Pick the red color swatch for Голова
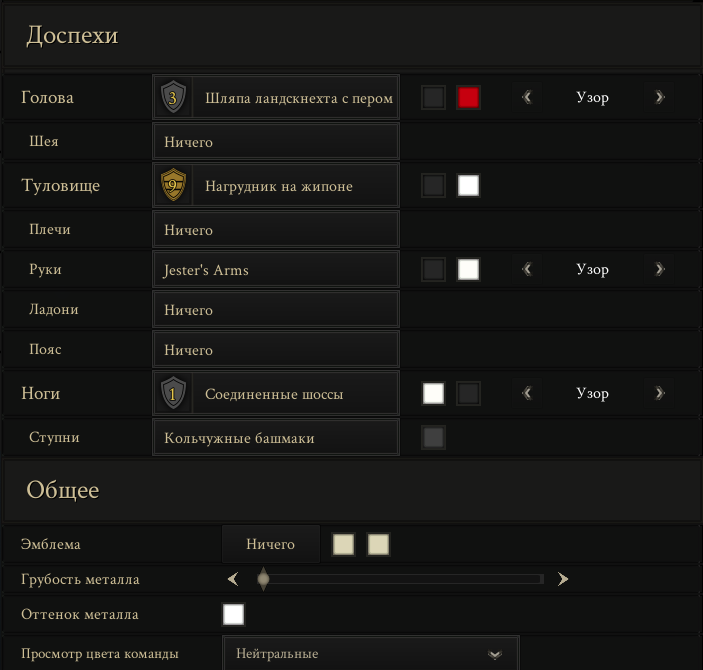Viewport: 703px width, 670px height. pyautogui.click(x=468, y=97)
